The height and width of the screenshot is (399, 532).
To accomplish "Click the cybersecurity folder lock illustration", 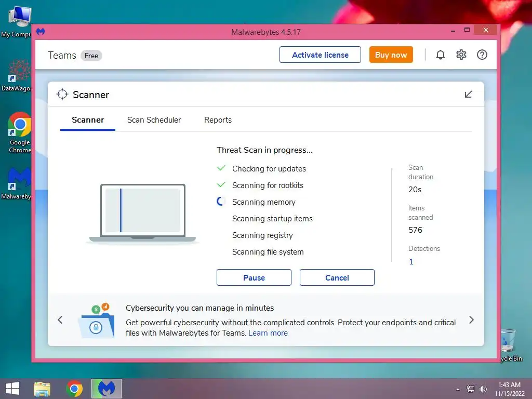I will coord(96,321).
